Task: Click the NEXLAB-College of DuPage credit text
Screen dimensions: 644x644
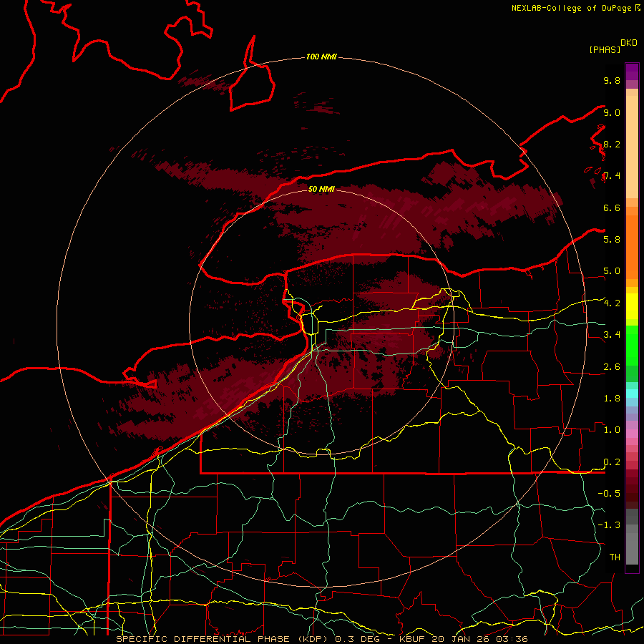Action: 571,8
